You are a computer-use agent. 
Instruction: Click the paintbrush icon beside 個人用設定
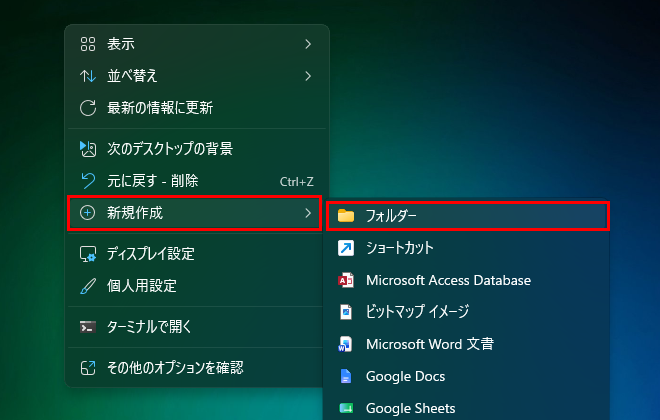point(88,286)
